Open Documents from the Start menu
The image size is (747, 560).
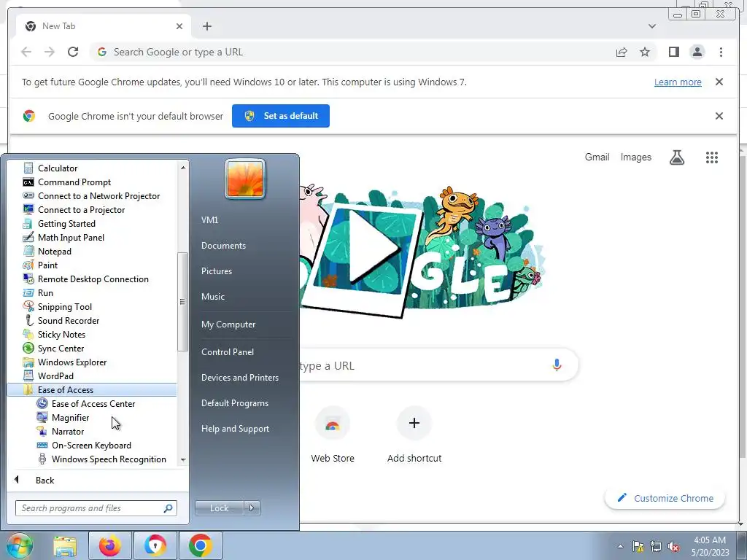pyautogui.click(x=223, y=245)
